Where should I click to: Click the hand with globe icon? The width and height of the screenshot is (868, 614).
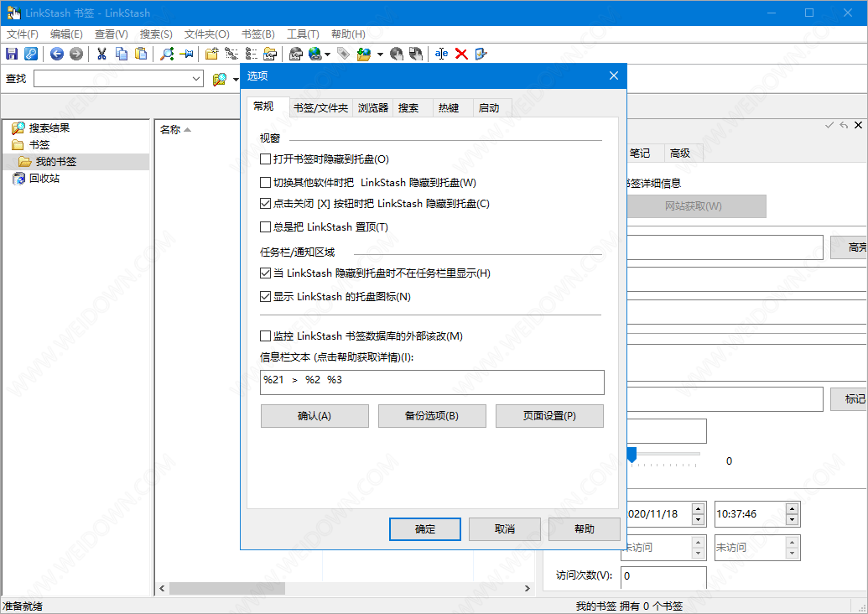coord(396,54)
